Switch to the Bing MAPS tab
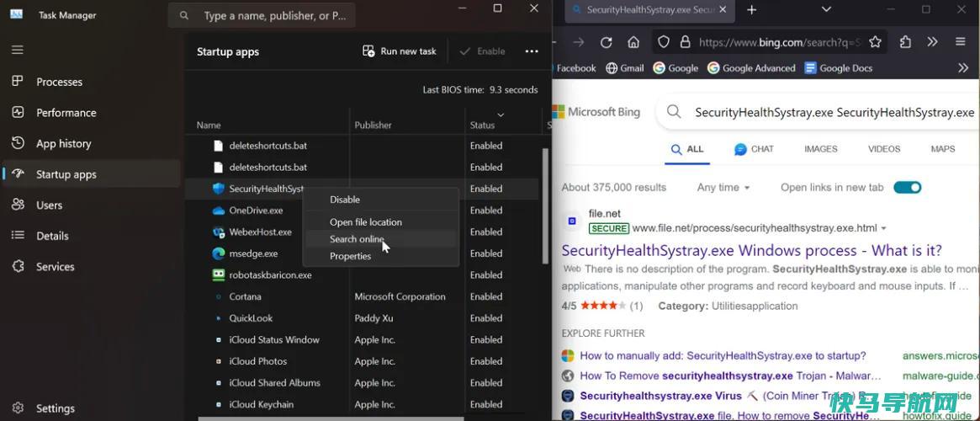This screenshot has height=421, width=980. pos(942,149)
